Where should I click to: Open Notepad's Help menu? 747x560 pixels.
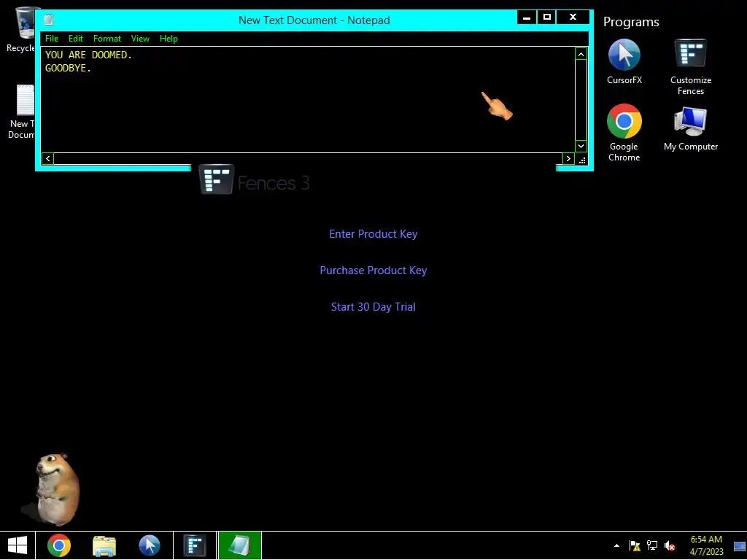[x=169, y=39]
